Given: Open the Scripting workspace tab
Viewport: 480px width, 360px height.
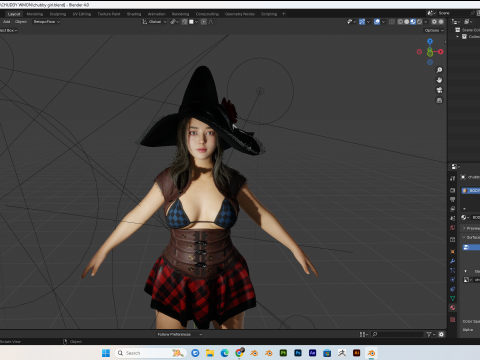Looking at the screenshot, I should pos(269,14).
